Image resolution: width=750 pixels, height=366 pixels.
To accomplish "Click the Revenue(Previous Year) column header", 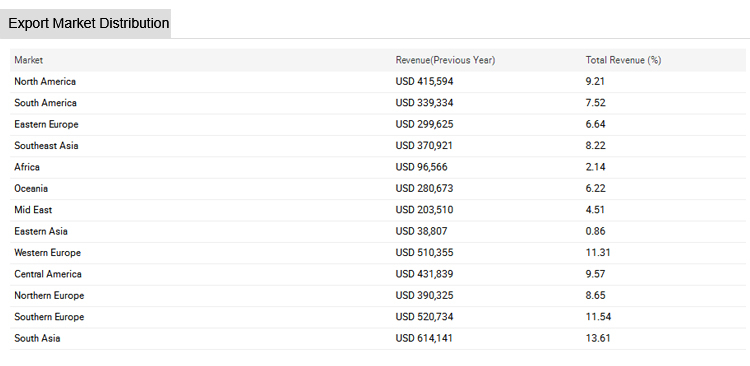I will pyautogui.click(x=445, y=60).
